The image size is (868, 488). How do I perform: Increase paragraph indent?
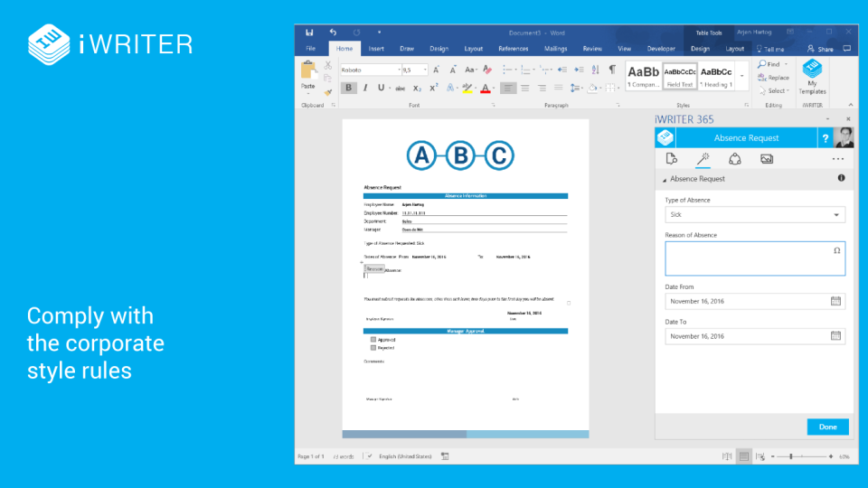[x=579, y=70]
